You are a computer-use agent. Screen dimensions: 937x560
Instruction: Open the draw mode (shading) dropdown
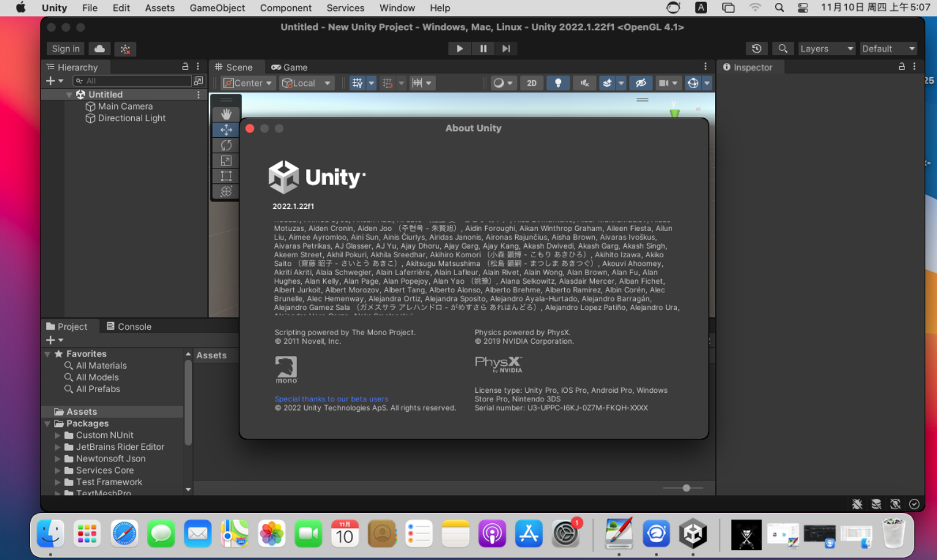click(503, 83)
